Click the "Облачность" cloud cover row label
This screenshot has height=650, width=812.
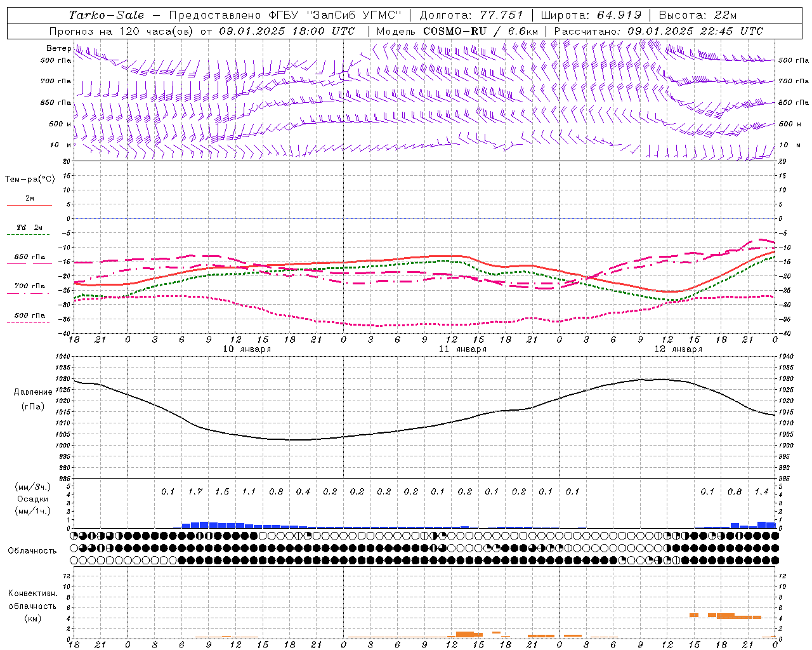coord(32,551)
